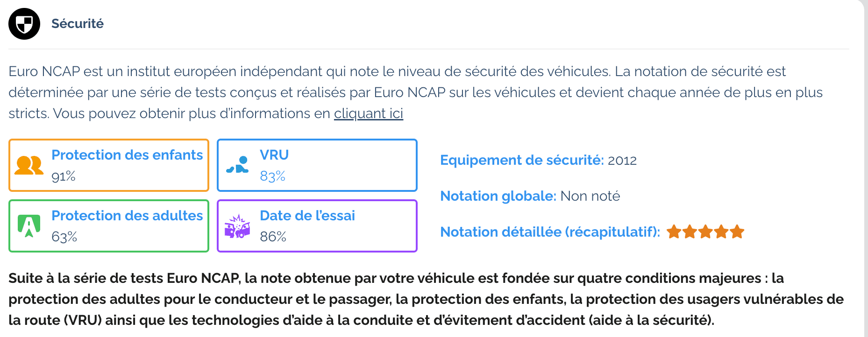Click the Equipement de sécurité 2012 value
The height and width of the screenshot is (337, 868).
(x=623, y=160)
